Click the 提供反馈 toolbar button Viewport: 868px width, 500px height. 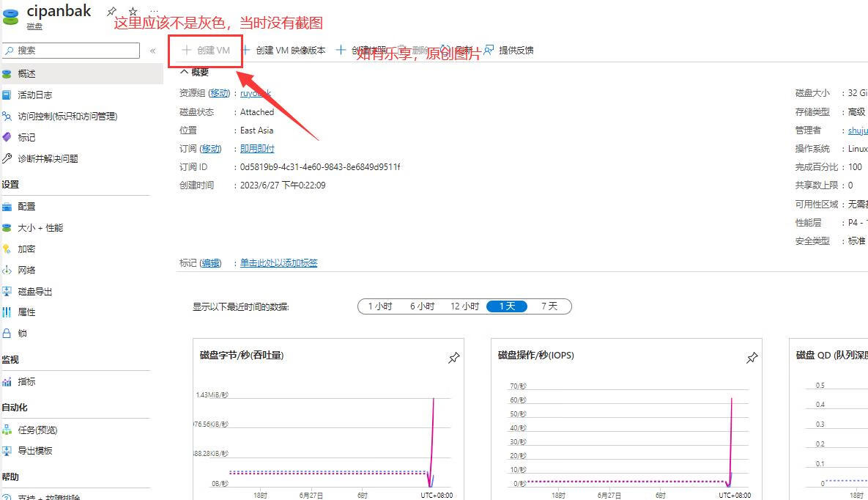(509, 51)
